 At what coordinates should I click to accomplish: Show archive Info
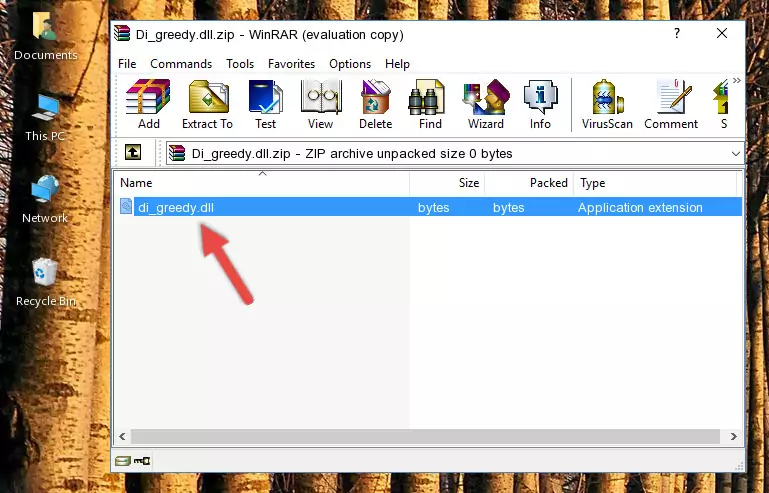click(540, 104)
